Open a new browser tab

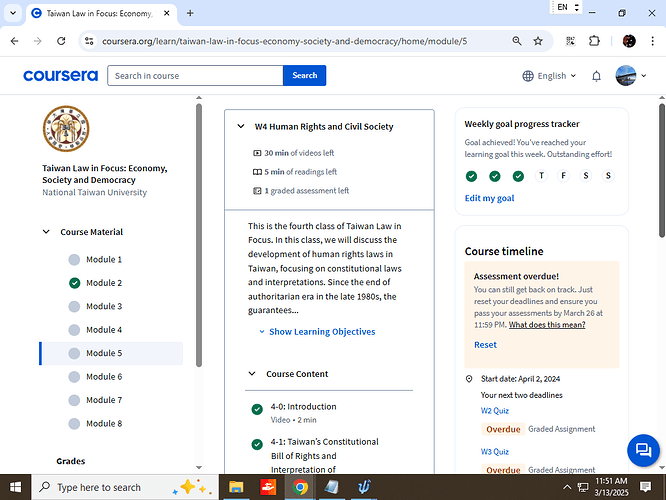coord(190,13)
